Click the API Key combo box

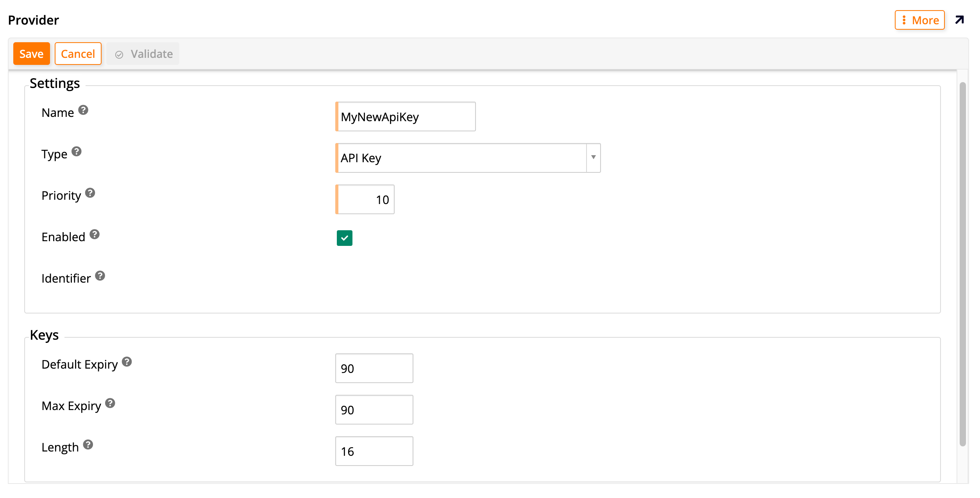click(x=461, y=158)
